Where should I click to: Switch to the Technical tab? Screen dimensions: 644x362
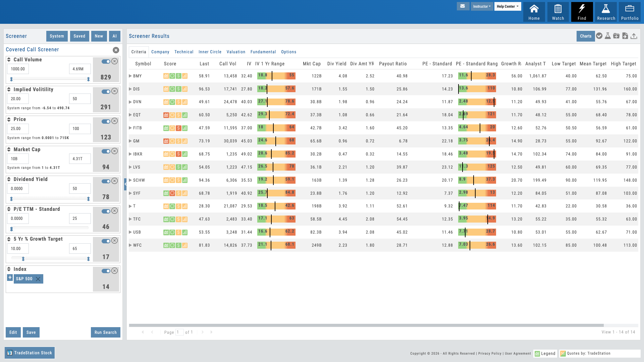184,52
